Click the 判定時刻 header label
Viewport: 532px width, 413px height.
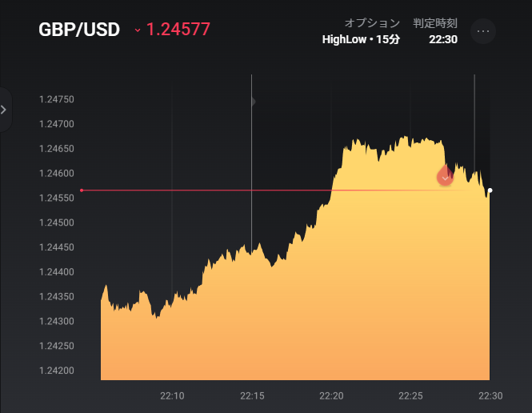click(x=435, y=23)
